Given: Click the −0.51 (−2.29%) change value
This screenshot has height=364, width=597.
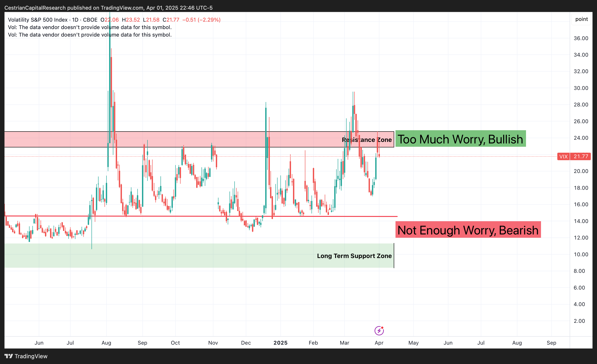Looking at the screenshot, I should (201, 20).
